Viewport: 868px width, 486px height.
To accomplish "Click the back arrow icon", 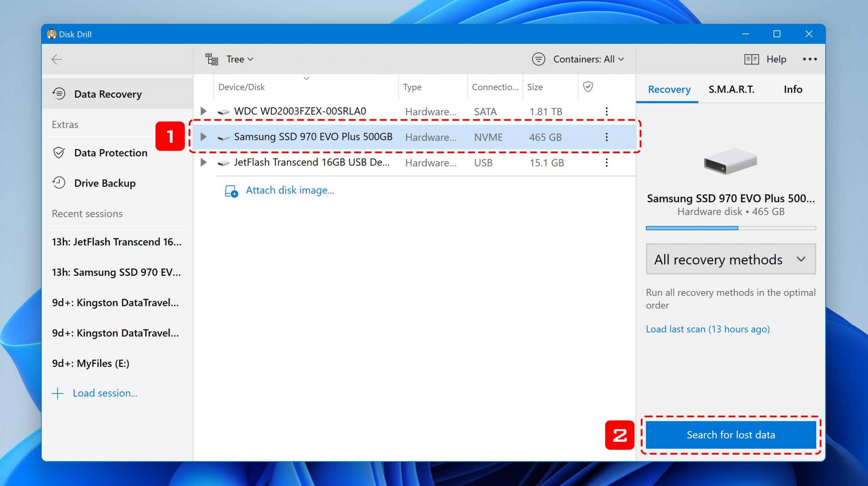I will click(x=57, y=59).
